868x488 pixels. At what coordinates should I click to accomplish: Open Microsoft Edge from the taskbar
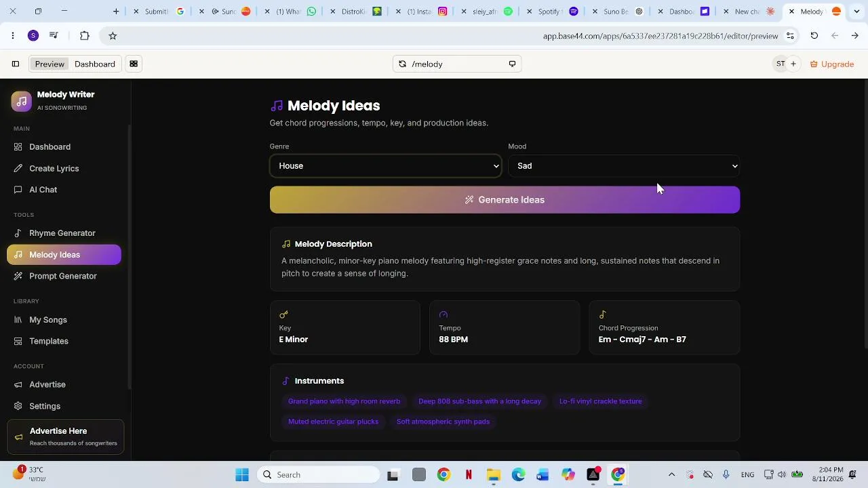pyautogui.click(x=518, y=475)
